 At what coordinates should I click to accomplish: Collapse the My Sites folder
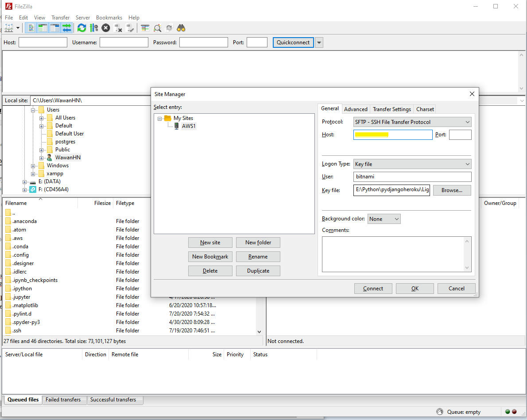(x=159, y=118)
